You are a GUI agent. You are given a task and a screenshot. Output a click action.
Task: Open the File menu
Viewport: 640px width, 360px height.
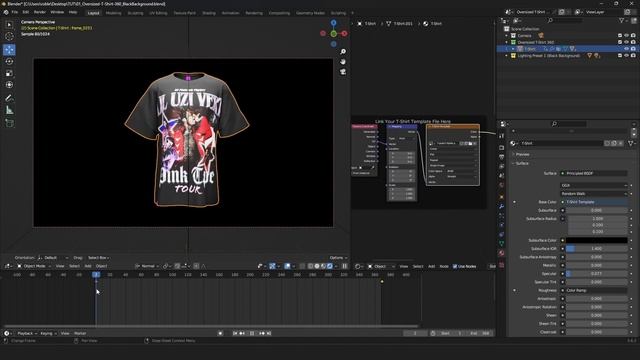(x=15, y=13)
